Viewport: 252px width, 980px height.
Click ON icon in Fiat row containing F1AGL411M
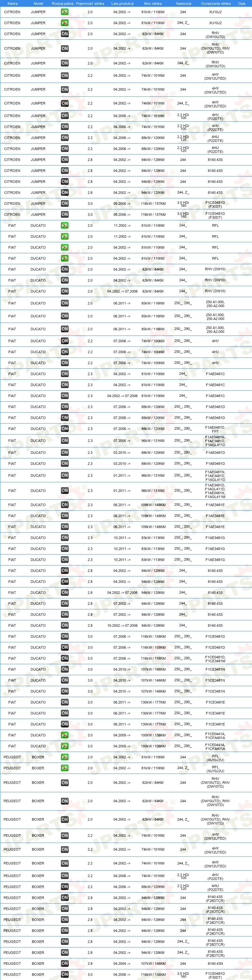(65, 491)
